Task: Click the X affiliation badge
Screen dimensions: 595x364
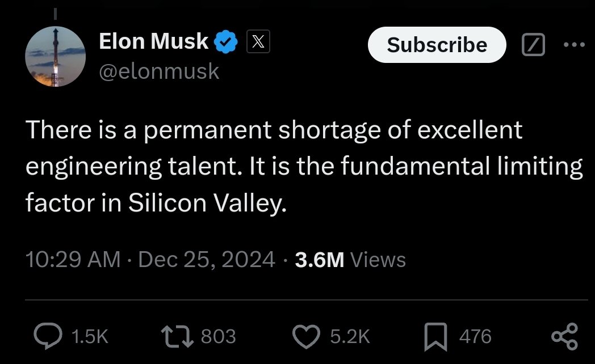Action: (x=258, y=41)
